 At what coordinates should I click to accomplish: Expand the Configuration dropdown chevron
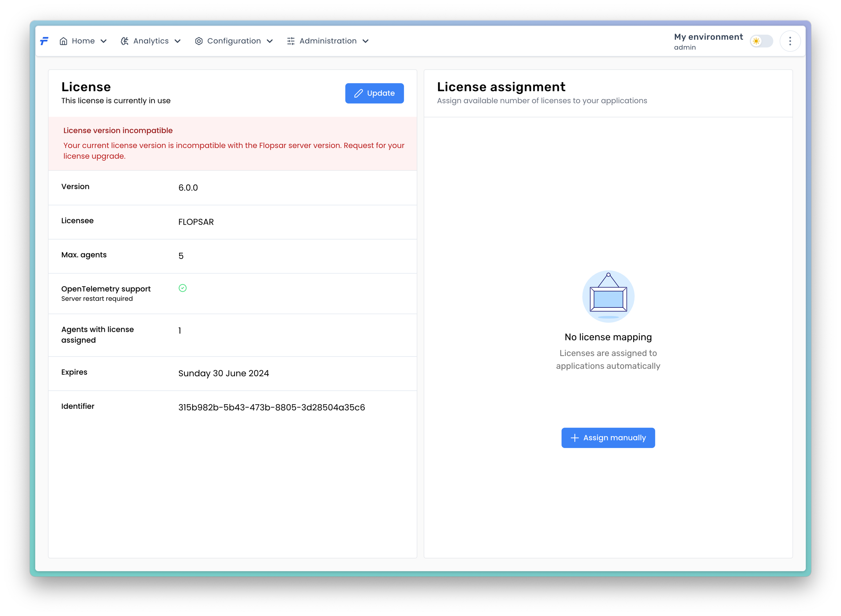(x=269, y=41)
